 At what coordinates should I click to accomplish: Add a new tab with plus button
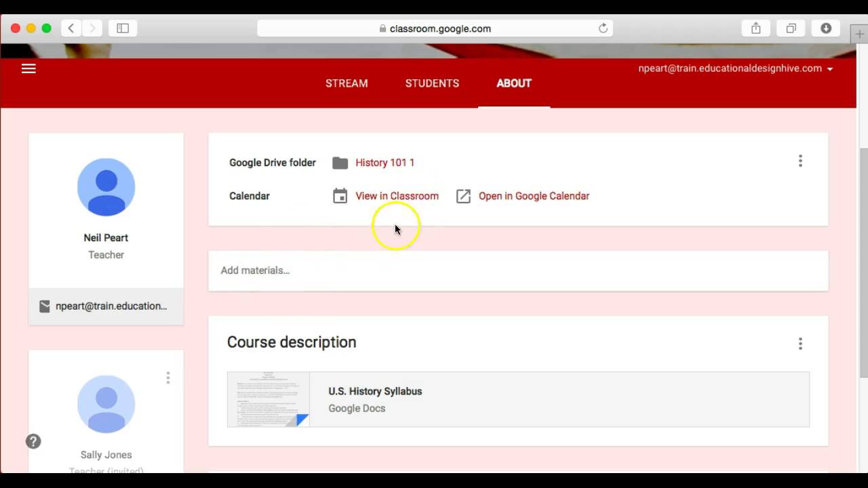point(860,35)
